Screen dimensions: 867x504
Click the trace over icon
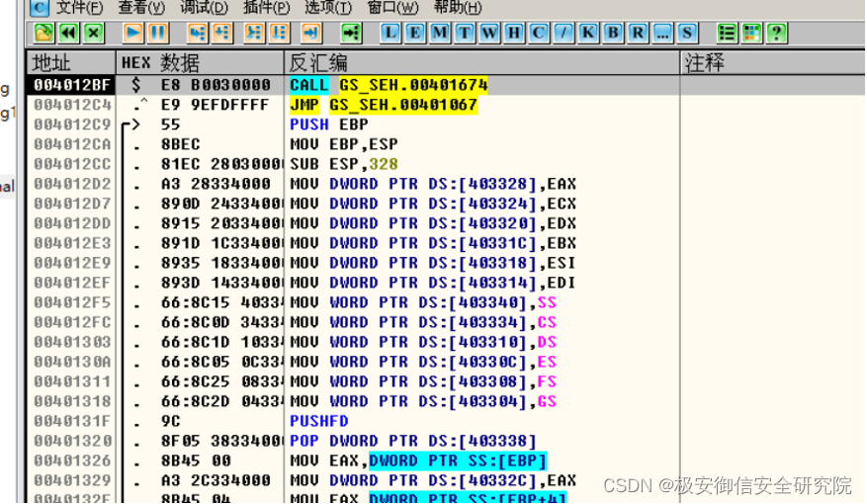click(279, 34)
